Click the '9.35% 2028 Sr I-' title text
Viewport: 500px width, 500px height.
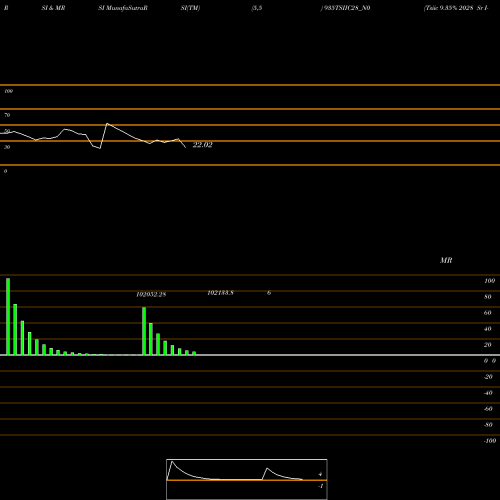(x=464, y=8)
